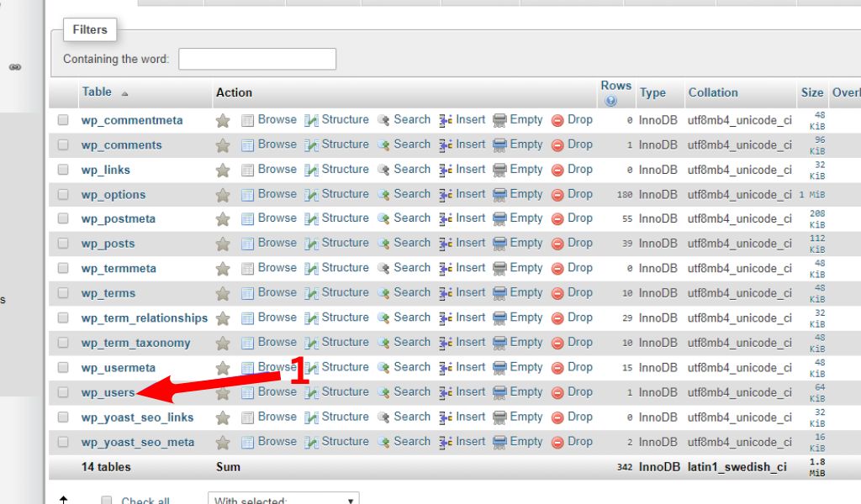Open the wp_yoast_seo_links table link
The image size is (861, 504).
click(x=137, y=417)
